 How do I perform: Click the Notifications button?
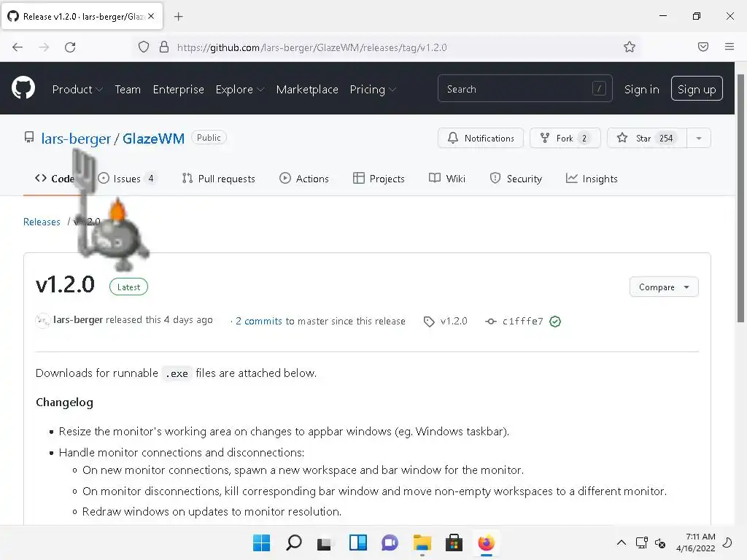click(x=481, y=138)
